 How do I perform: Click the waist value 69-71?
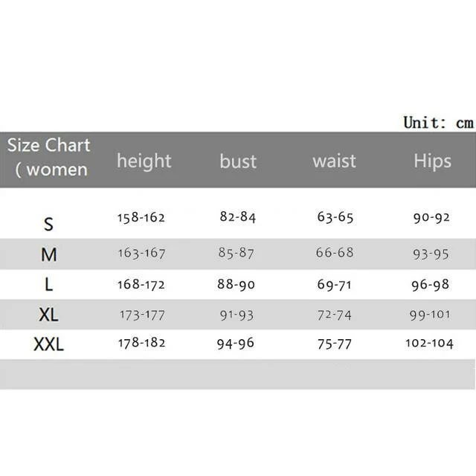[x=335, y=284]
